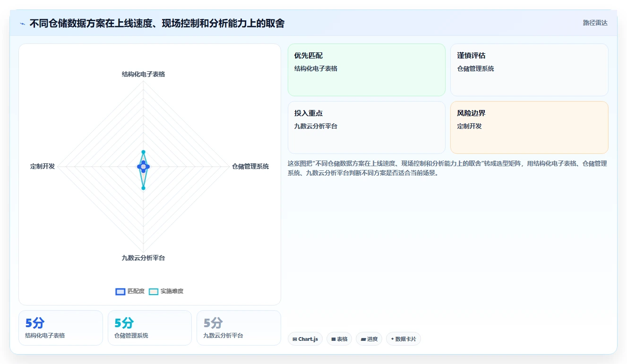Select the 优先匹配 card

(367, 70)
